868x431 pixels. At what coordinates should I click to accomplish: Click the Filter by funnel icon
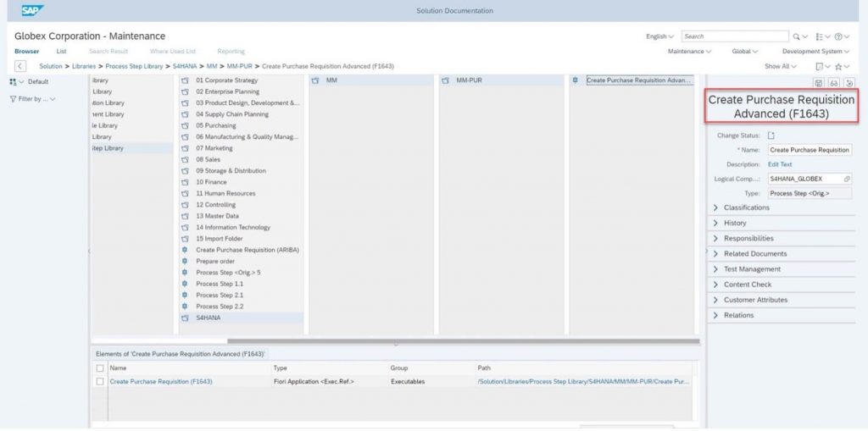pos(14,100)
